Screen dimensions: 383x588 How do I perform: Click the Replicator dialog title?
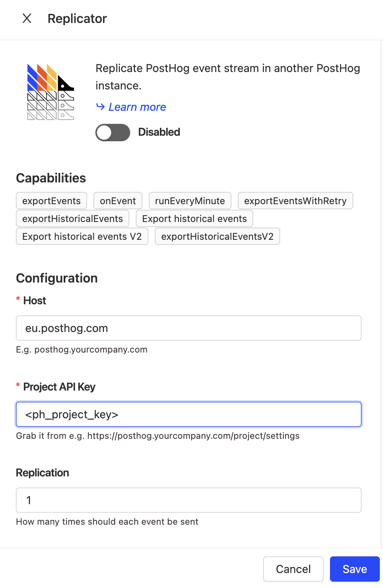[x=77, y=19]
